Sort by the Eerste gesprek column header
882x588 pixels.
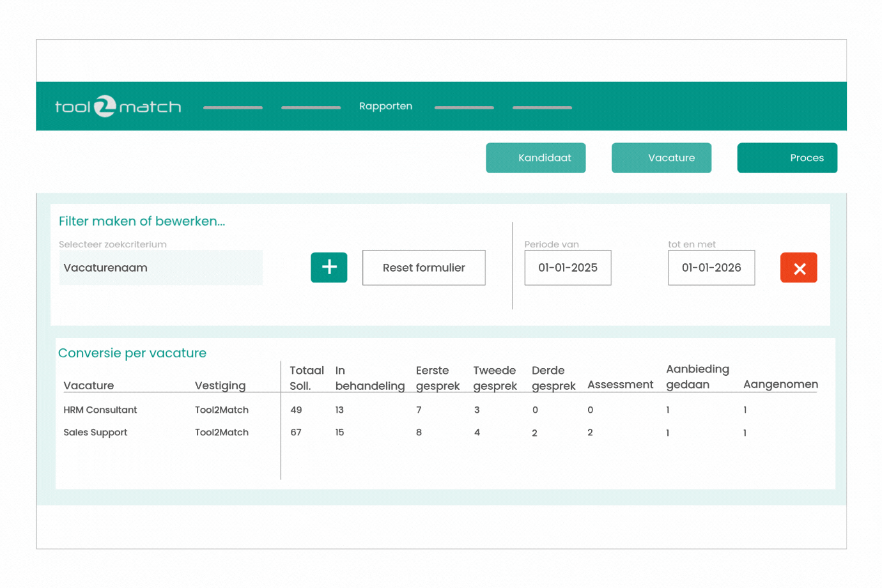click(x=437, y=378)
